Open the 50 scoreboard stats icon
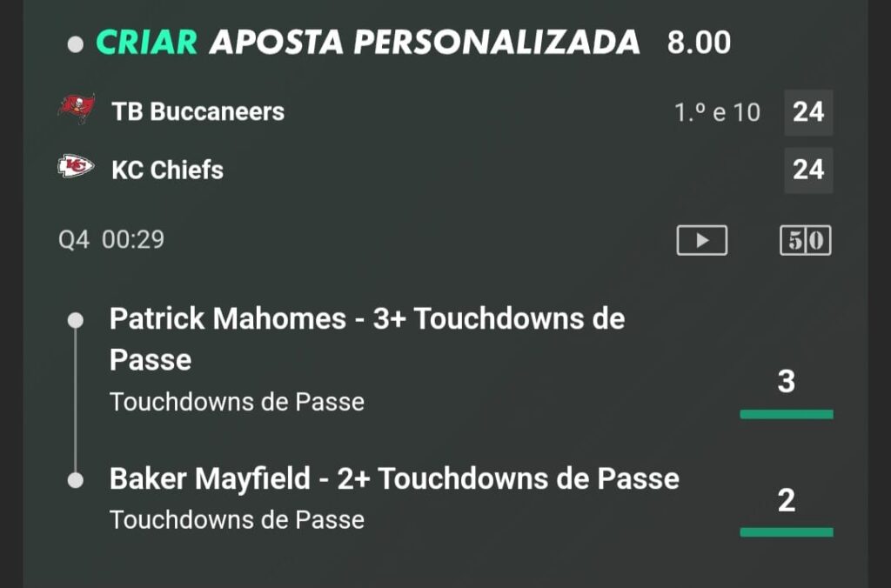Image resolution: width=891 pixels, height=588 pixels. tap(805, 240)
